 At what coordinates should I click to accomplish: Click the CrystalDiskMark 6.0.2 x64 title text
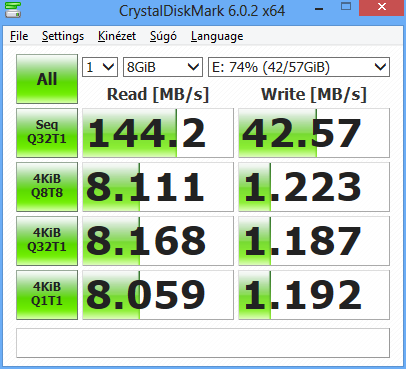click(202, 11)
